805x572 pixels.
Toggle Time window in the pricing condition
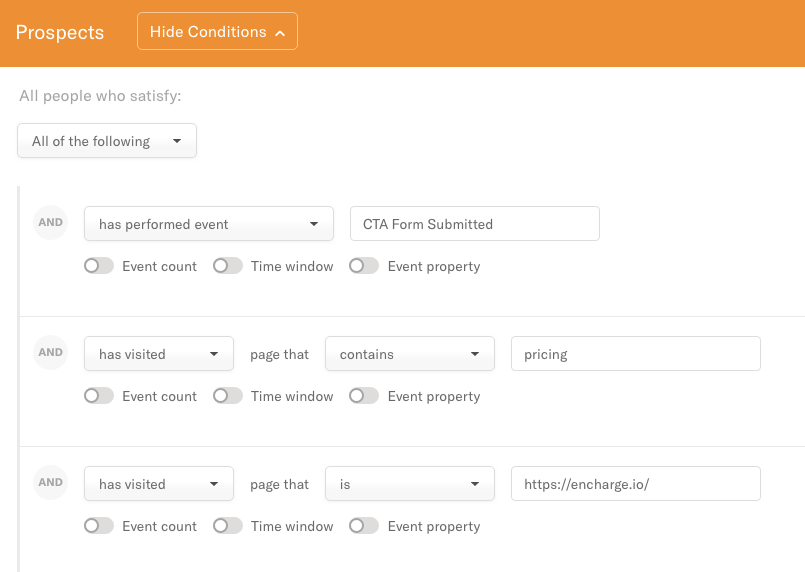pyautogui.click(x=228, y=396)
